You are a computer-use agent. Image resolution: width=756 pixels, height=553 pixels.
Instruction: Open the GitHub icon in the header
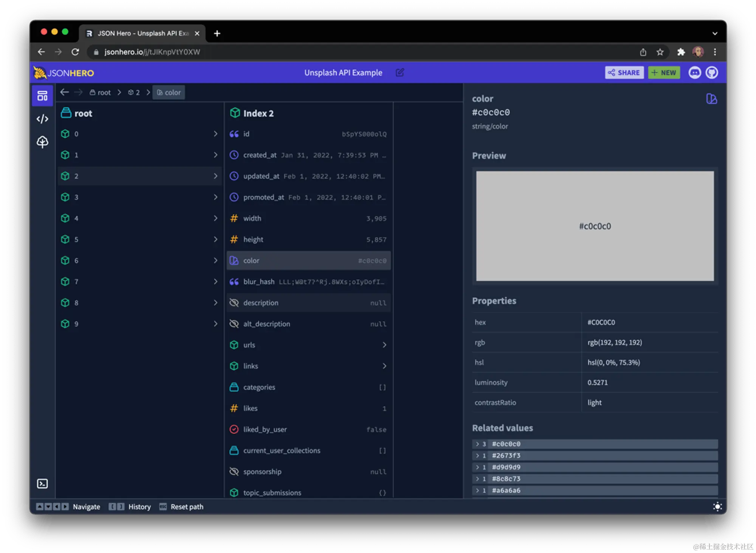[712, 73]
